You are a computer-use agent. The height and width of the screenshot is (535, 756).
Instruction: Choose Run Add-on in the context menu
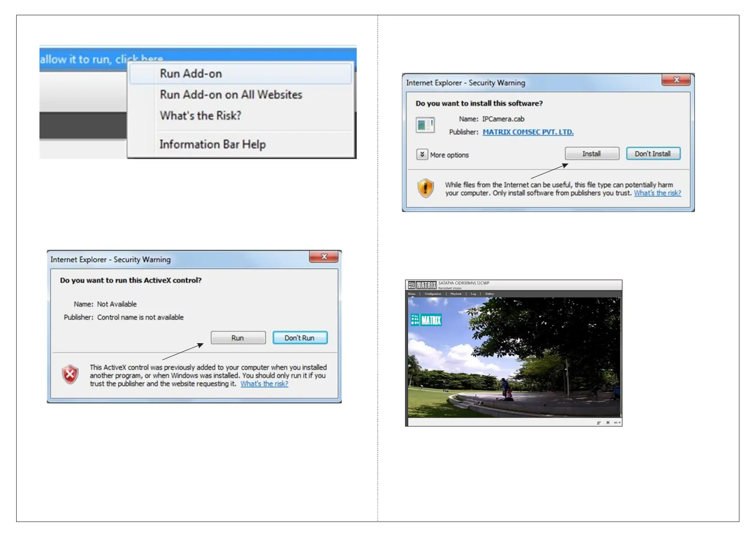click(x=240, y=74)
